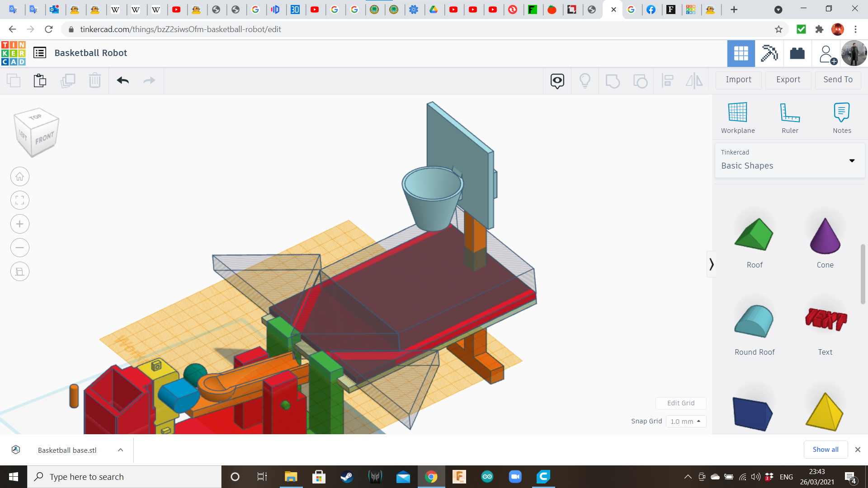This screenshot has width=868, height=488.
Task: Switch to Blocks mode pickaxe icon
Action: (x=769, y=53)
